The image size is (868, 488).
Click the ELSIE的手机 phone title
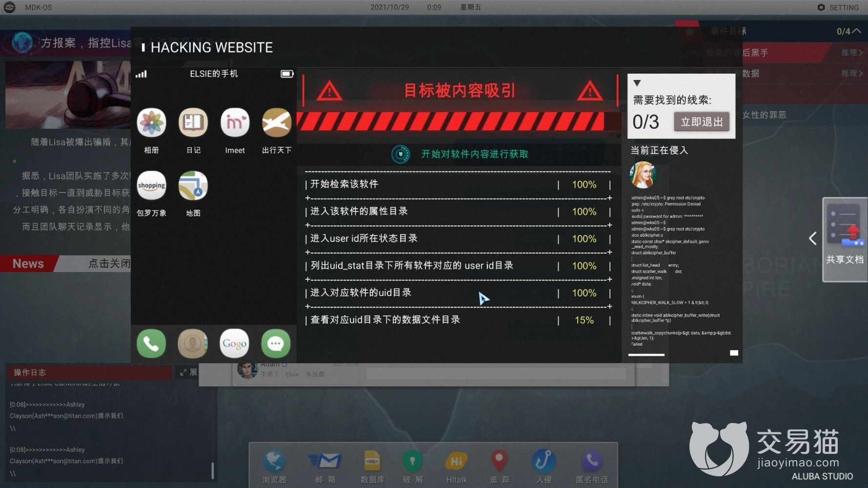click(214, 74)
